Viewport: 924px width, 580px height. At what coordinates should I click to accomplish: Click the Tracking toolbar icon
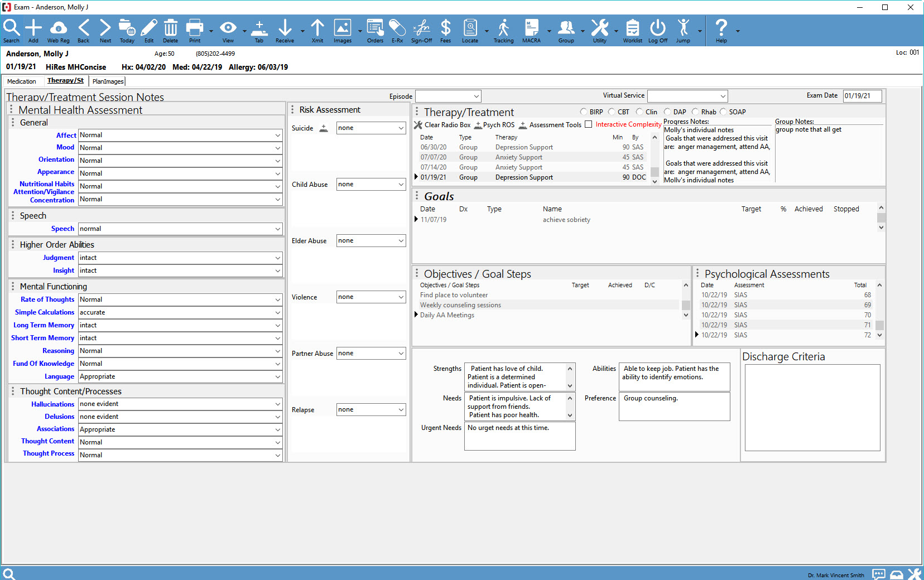(x=503, y=31)
